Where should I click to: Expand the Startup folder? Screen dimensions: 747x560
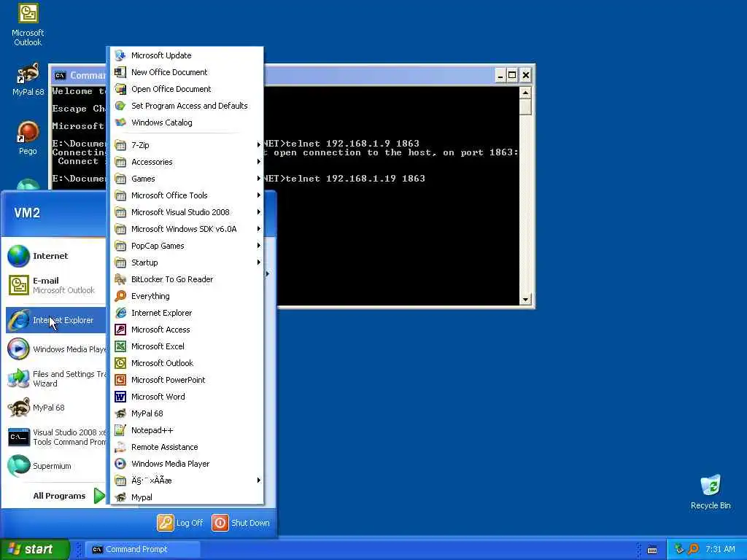(187, 262)
